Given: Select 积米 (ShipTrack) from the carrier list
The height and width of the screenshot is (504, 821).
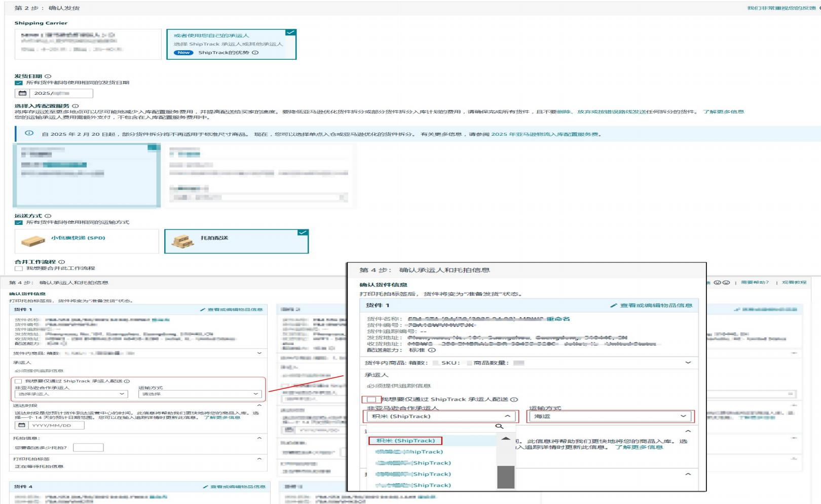Looking at the screenshot, I should pyautogui.click(x=405, y=441).
